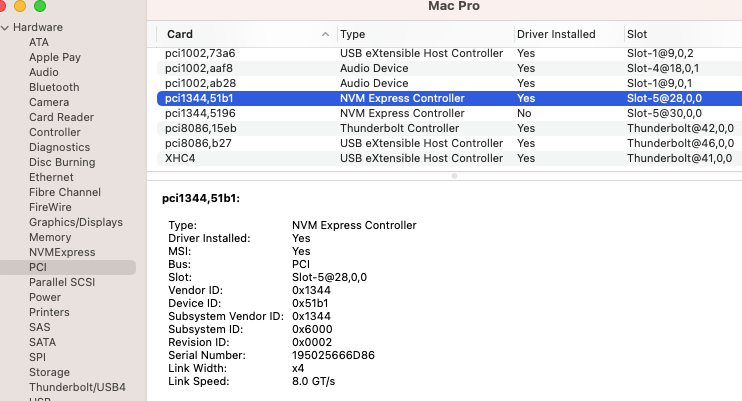This screenshot has width=742, height=401.
Task: Select the pci8086,b27 card row
Action: click(449, 143)
